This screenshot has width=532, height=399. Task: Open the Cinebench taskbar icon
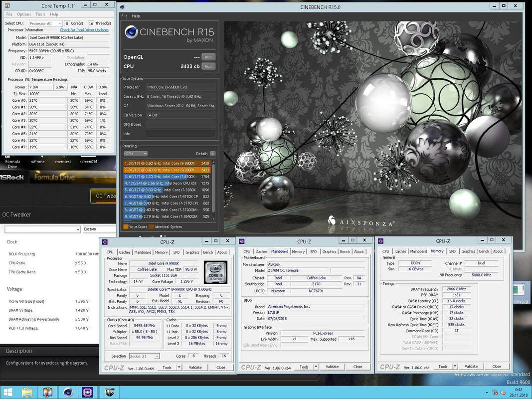[x=68, y=392]
